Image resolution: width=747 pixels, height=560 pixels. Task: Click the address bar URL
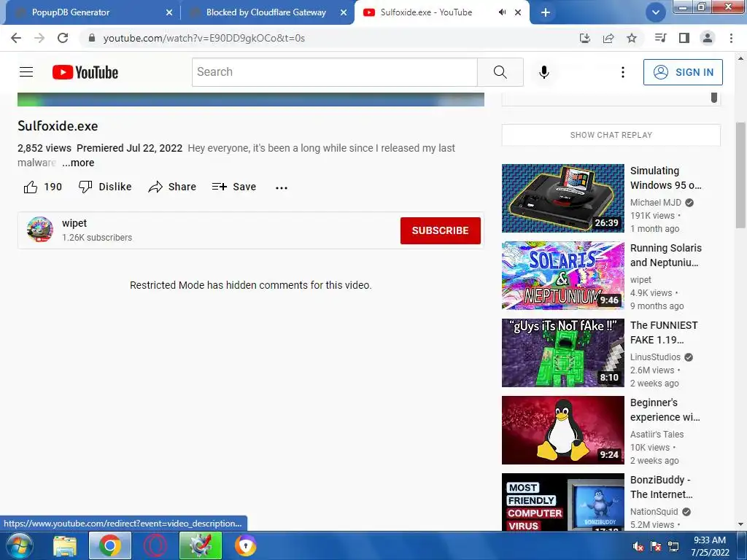pos(204,38)
